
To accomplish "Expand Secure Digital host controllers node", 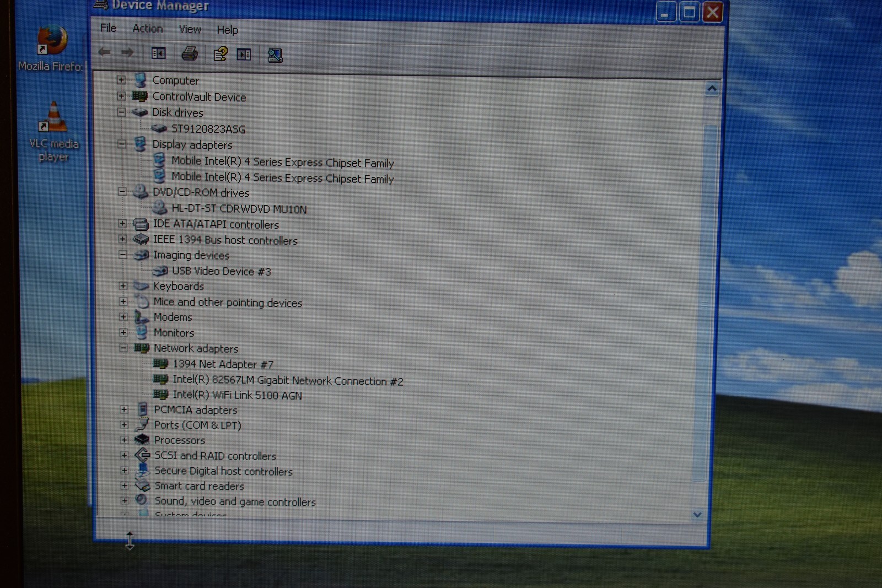I will 124,470.
